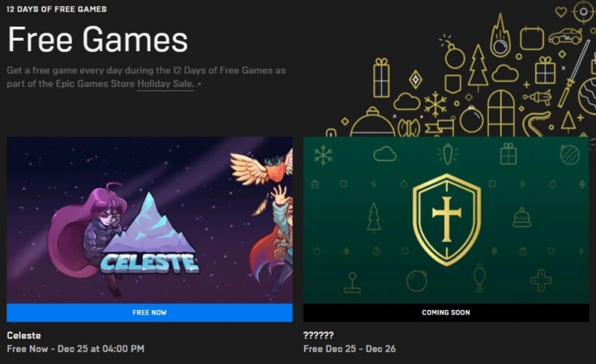This screenshot has height=364, width=596.
Task: Click the Free Games heading
Action: [98, 40]
